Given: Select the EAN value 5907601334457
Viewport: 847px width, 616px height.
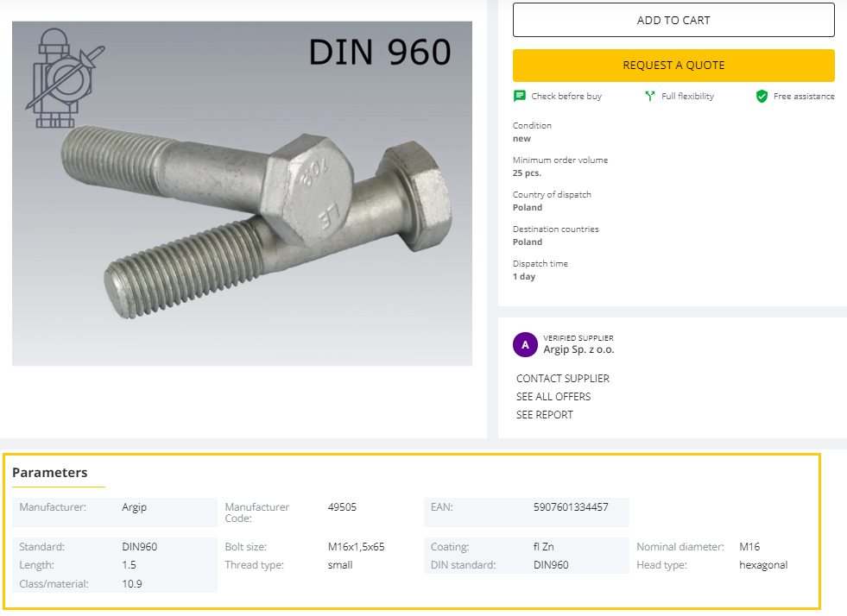Looking at the screenshot, I should point(571,507).
